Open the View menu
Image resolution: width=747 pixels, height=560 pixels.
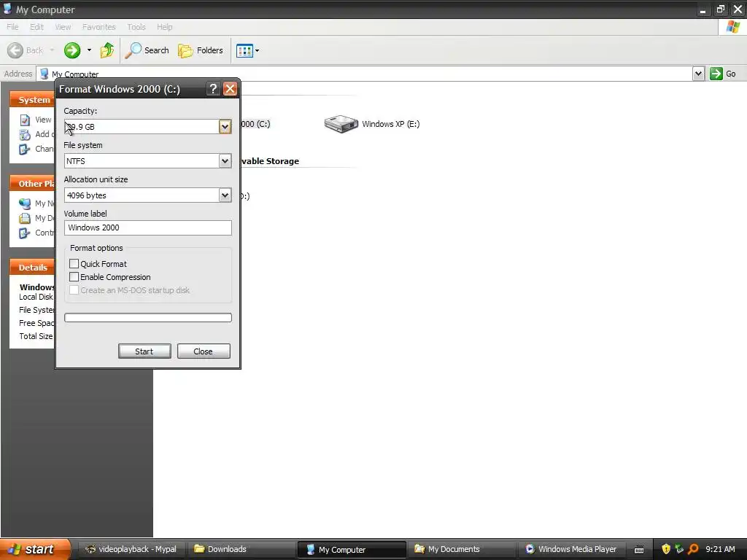(x=63, y=27)
